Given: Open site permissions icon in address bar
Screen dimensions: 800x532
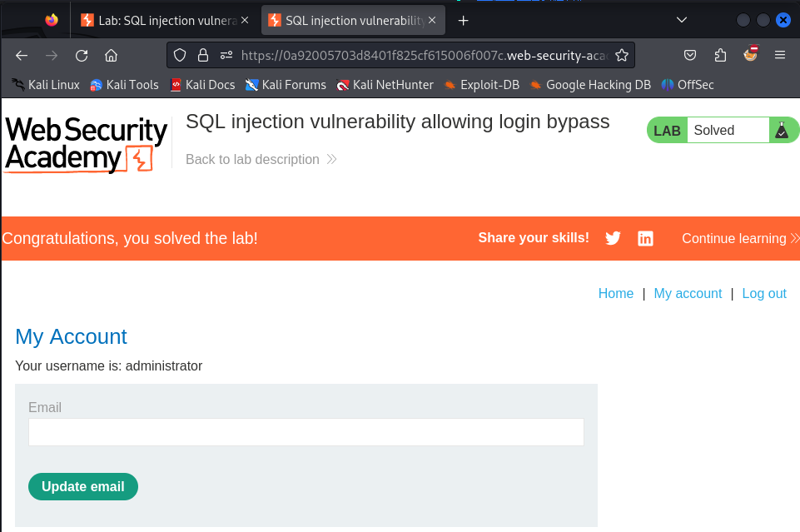Looking at the screenshot, I should 226,56.
